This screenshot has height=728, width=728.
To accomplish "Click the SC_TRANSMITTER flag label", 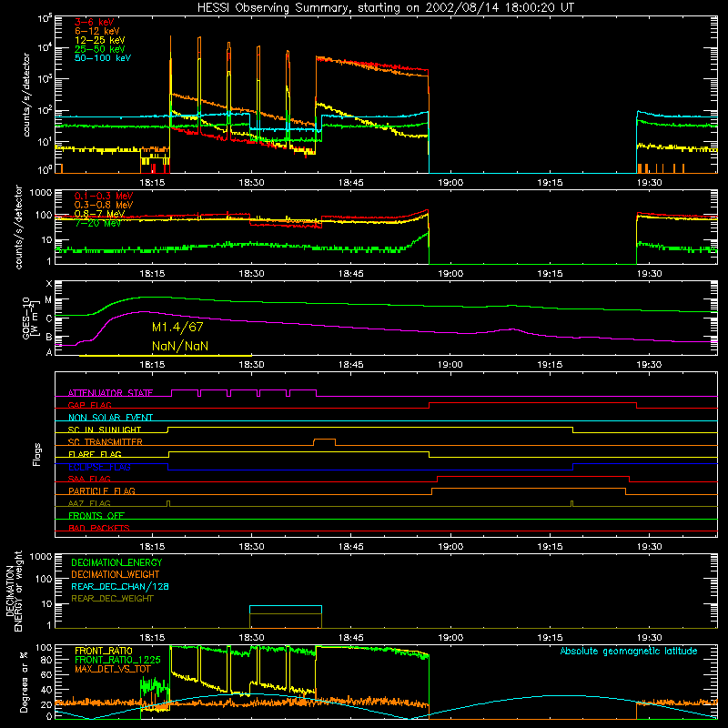I will click(x=105, y=442).
